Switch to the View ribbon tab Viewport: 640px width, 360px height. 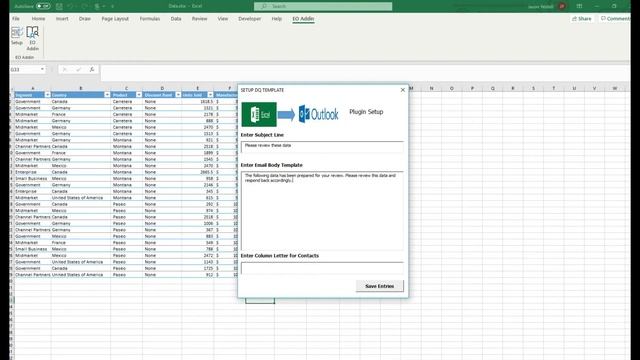click(223, 19)
